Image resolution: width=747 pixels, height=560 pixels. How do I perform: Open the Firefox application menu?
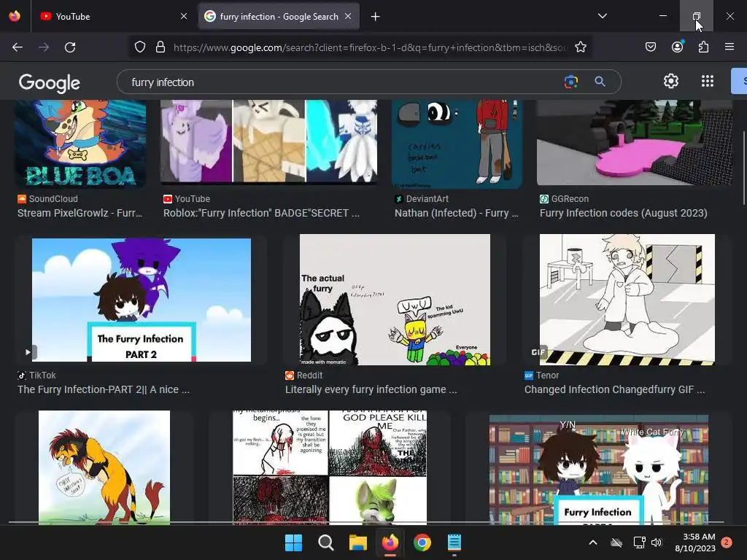point(729,47)
